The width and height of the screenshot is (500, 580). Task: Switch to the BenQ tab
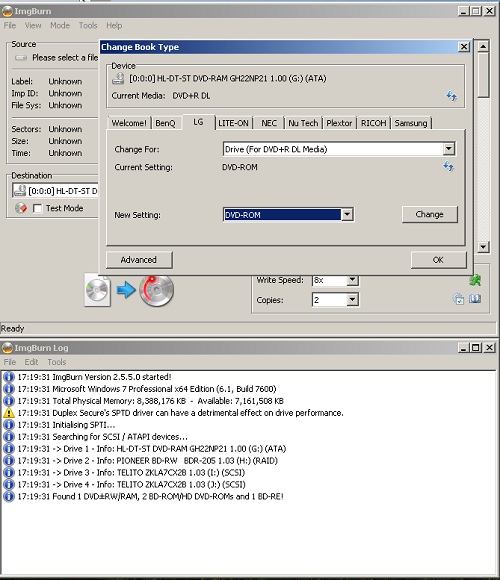tap(165, 123)
